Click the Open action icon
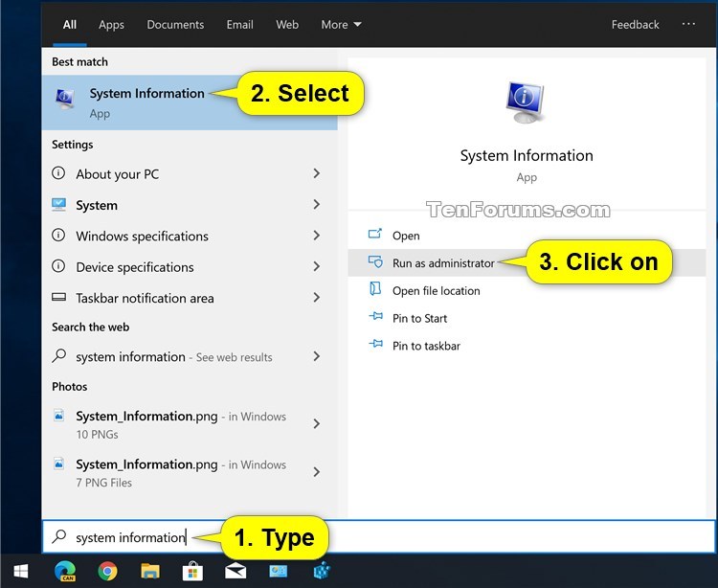This screenshot has height=588, width=718. click(x=375, y=234)
